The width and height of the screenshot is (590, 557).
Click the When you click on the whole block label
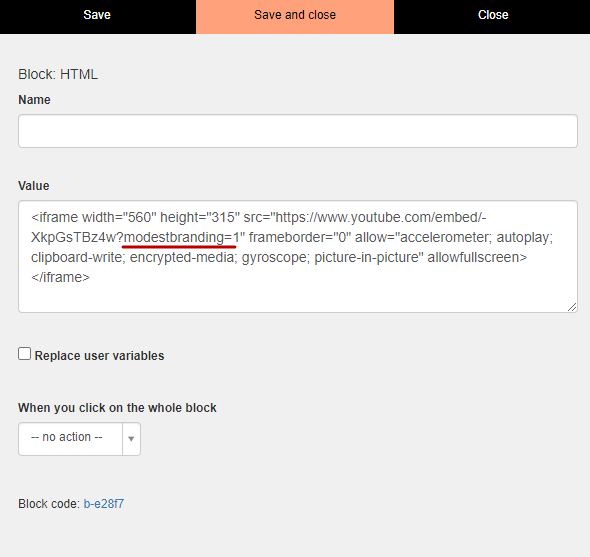click(117, 408)
